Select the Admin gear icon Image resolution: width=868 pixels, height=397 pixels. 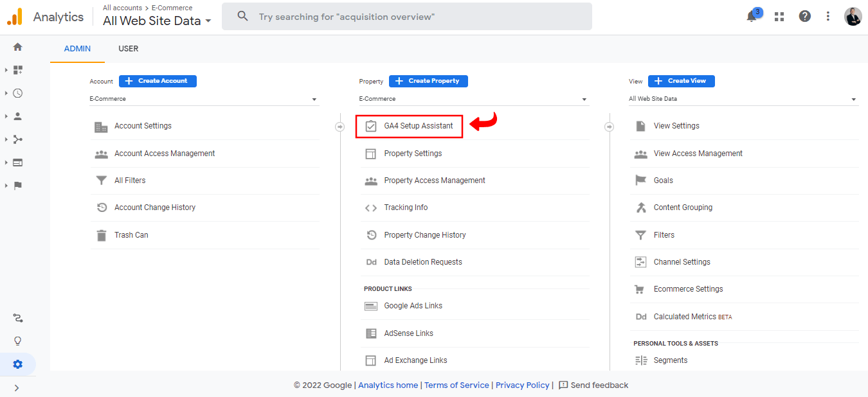point(17,364)
